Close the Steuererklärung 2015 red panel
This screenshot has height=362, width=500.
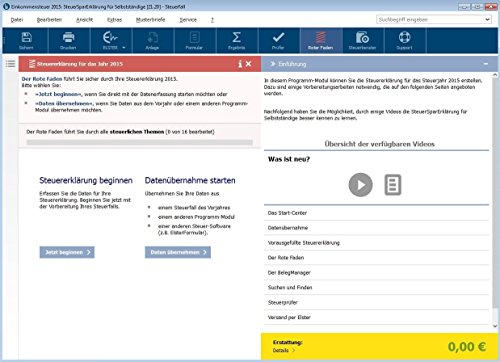coord(249,64)
